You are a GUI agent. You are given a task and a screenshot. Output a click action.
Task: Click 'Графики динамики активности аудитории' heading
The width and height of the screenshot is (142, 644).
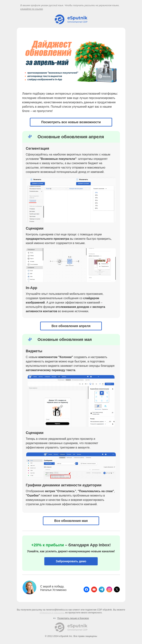click(x=64, y=485)
